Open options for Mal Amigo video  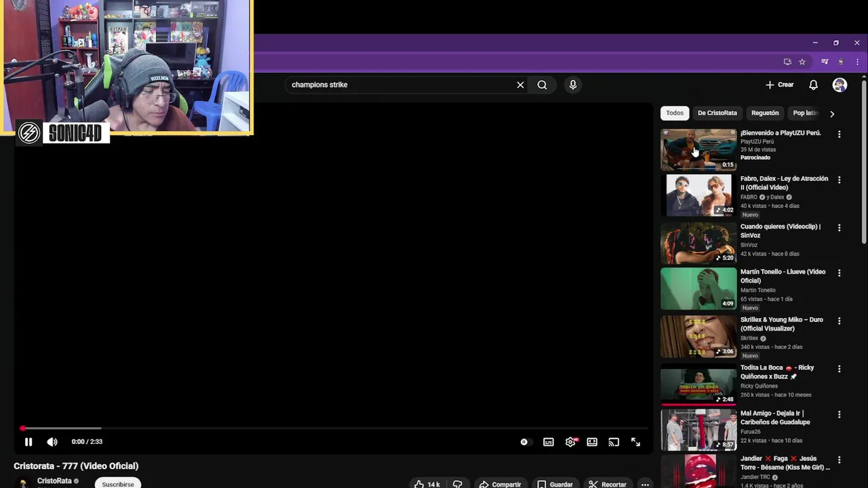pyautogui.click(x=840, y=414)
